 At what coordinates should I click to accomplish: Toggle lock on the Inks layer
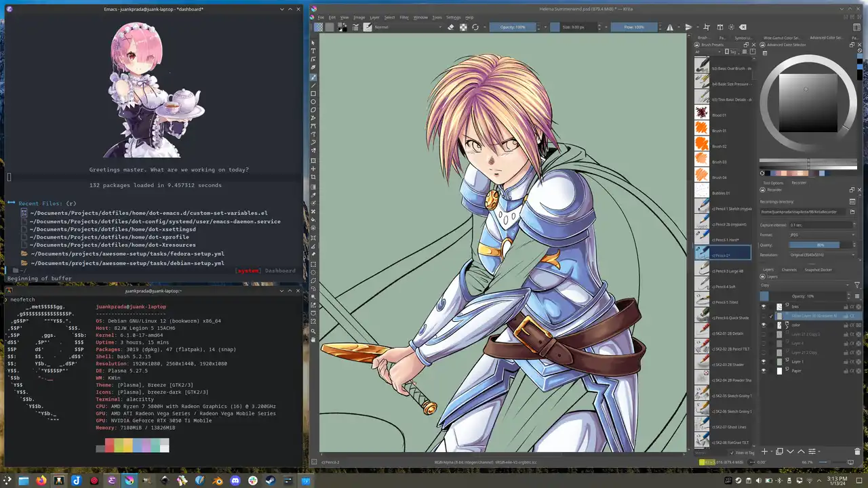click(x=846, y=306)
